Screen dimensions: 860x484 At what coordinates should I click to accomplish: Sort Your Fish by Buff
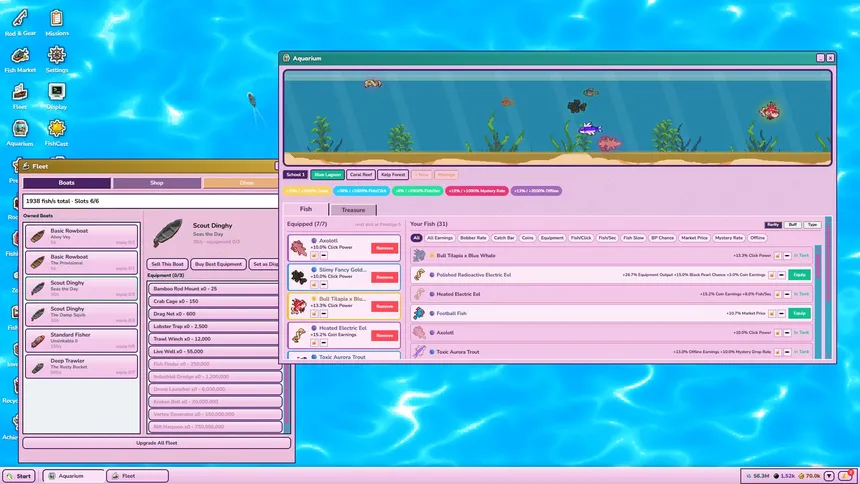coord(793,224)
